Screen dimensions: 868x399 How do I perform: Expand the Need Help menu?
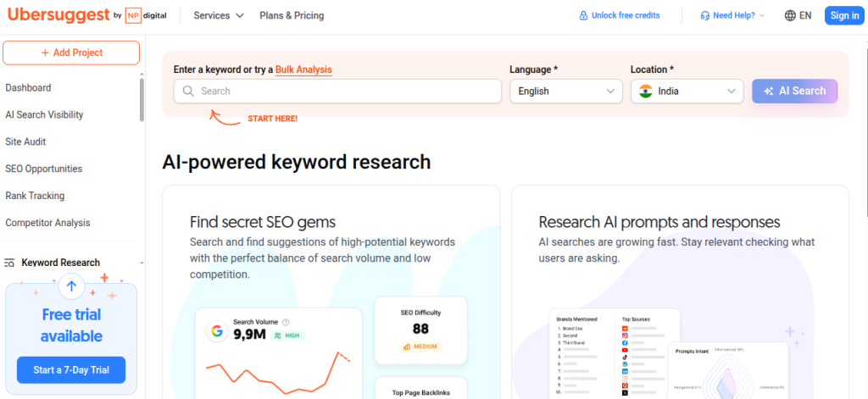(x=732, y=15)
